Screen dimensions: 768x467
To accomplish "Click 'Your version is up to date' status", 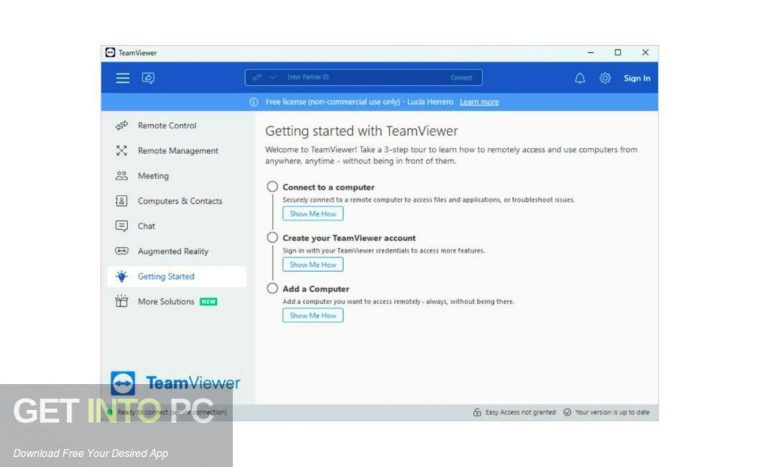I will tap(612, 412).
